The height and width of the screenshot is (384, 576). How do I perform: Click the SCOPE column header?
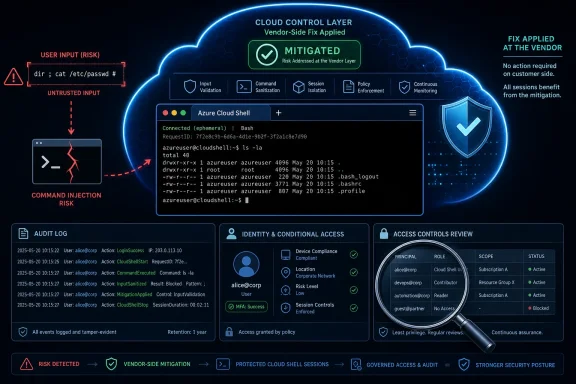click(x=486, y=256)
